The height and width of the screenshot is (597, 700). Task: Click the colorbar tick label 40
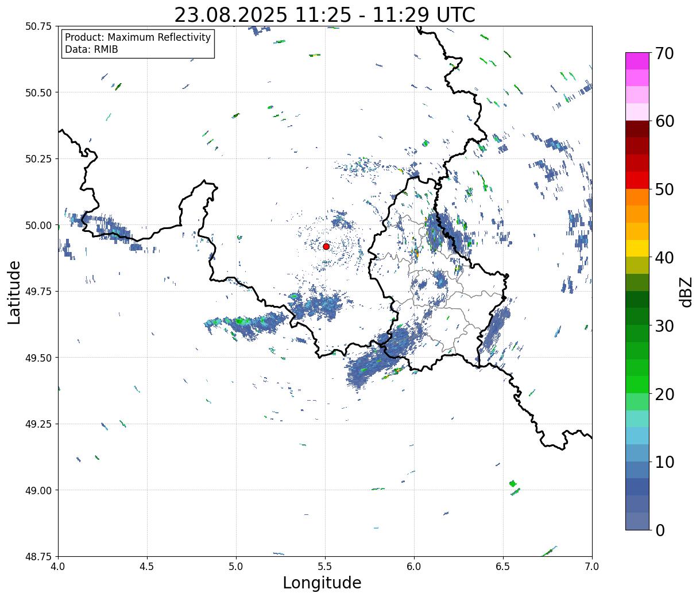coord(664,258)
